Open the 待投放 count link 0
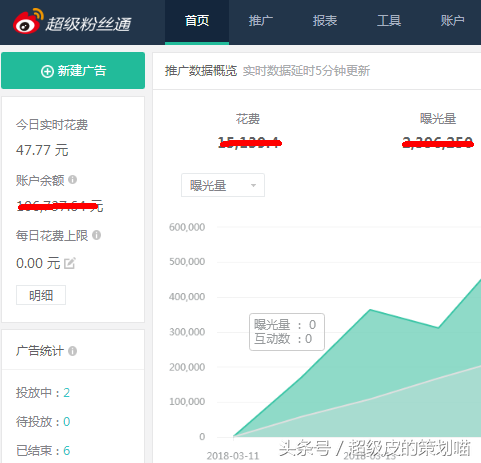The width and height of the screenshot is (481, 463). click(x=66, y=422)
